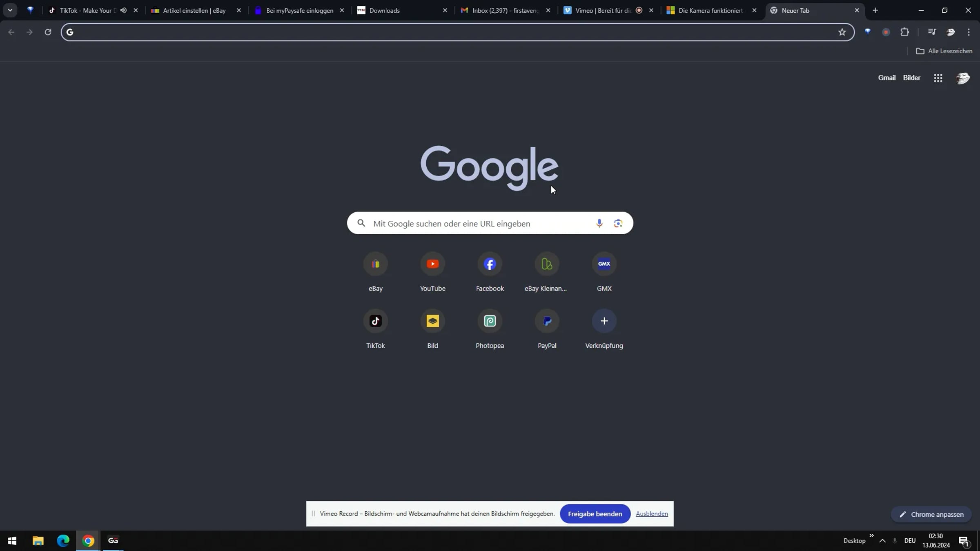Switch to the Downloads tab

pos(384,11)
